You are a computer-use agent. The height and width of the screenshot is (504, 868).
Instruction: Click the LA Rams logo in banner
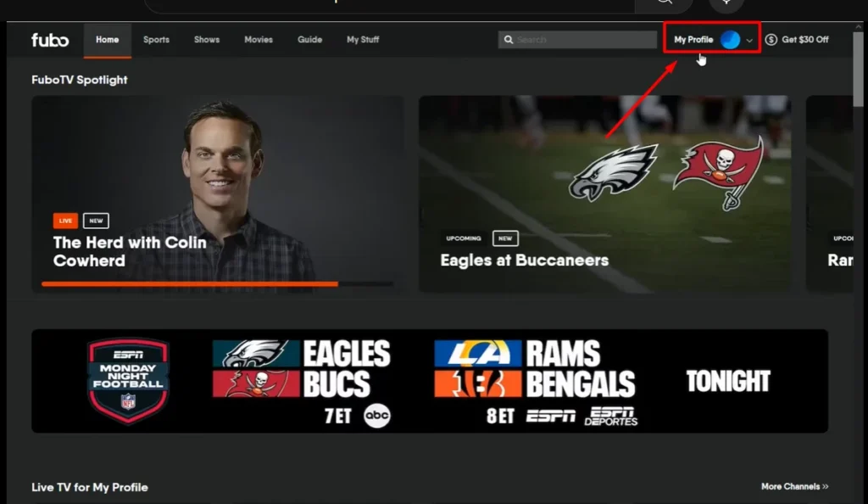tap(478, 353)
